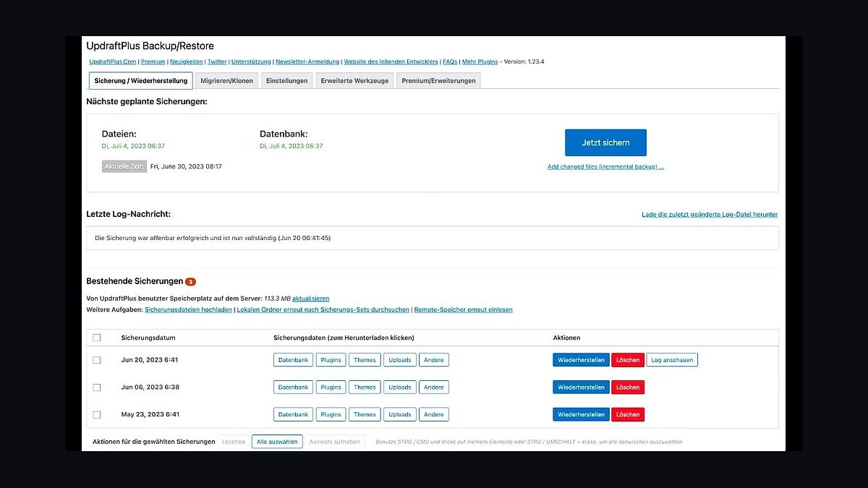The width and height of the screenshot is (868, 488).
Task: Download Uploads from Jun 20 backup
Action: 400,359
